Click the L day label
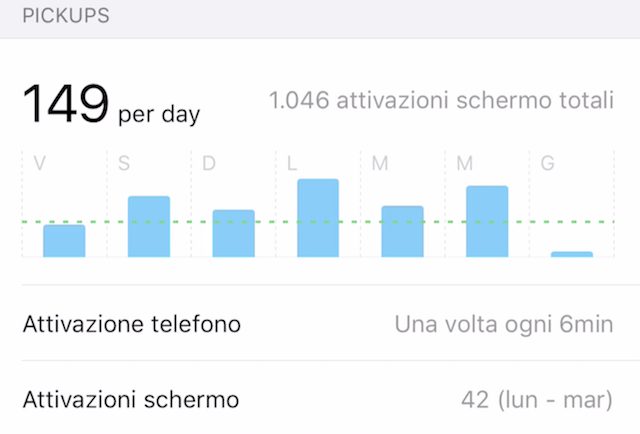Image resolution: width=640 pixels, height=434 pixels. tap(292, 163)
